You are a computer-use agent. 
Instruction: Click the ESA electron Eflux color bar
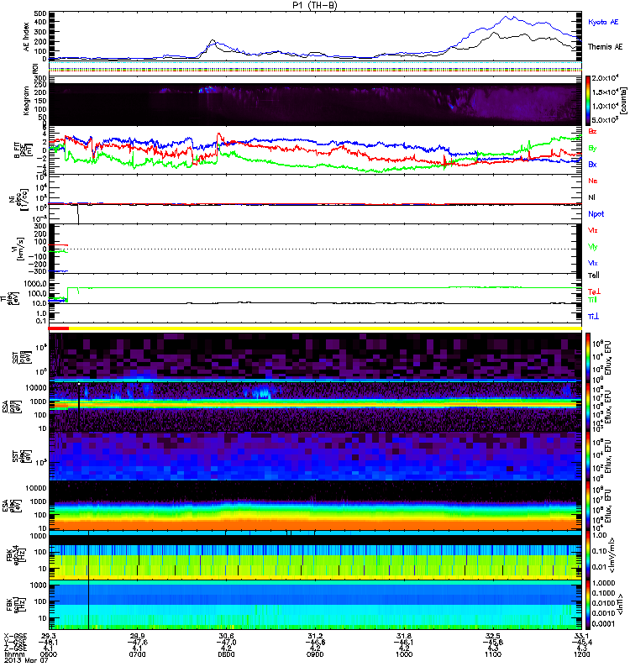coord(588,506)
